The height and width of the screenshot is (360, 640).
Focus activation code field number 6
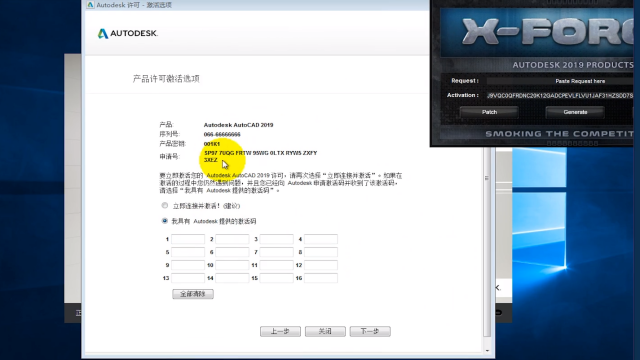tap(232, 252)
